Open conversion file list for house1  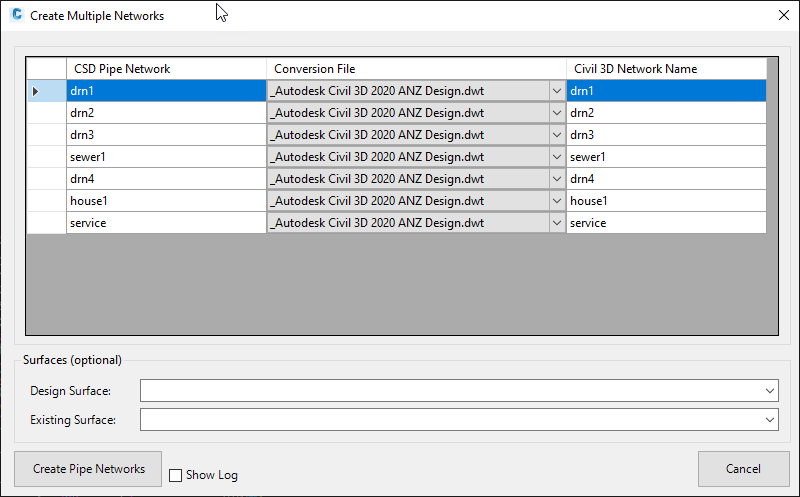(x=557, y=201)
